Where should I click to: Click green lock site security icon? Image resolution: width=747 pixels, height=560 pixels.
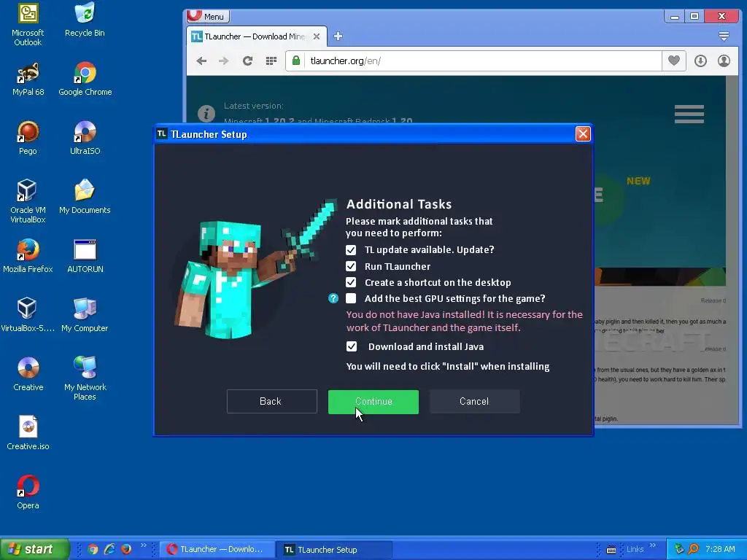coord(296,61)
